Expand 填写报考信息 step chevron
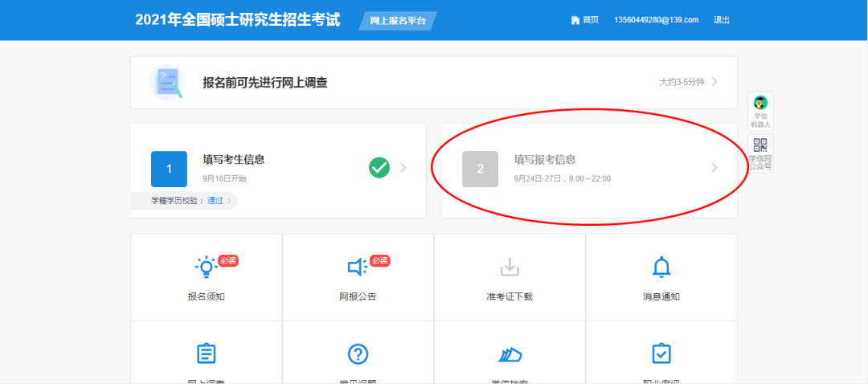 tap(714, 167)
